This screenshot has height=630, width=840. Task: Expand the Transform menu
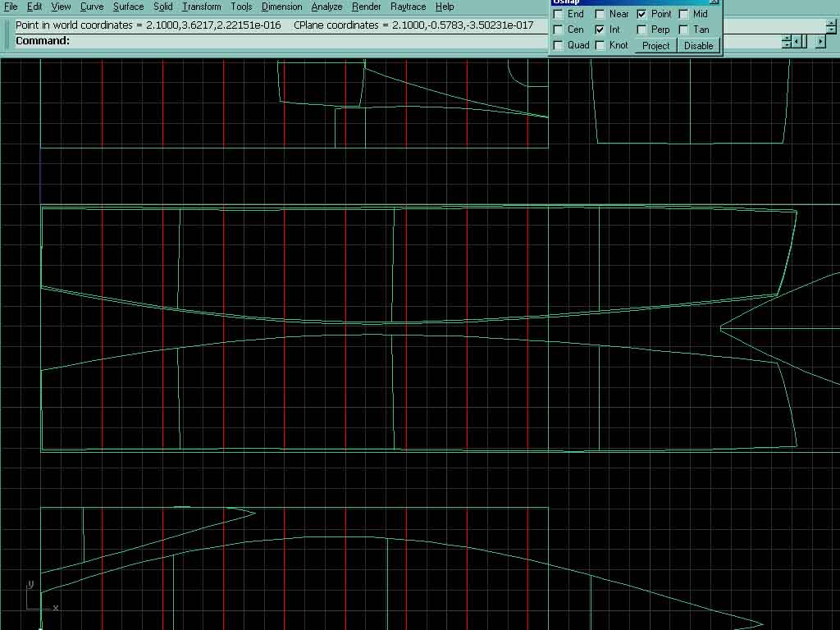point(202,7)
